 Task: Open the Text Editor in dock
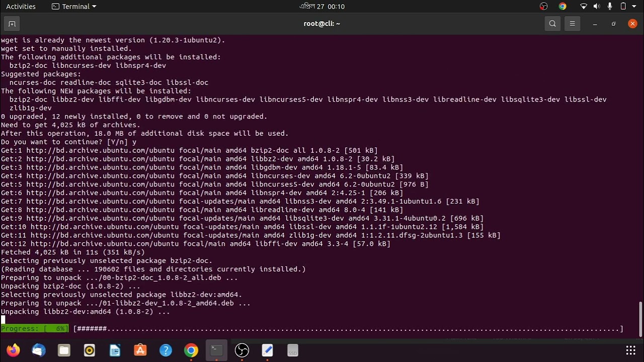(x=267, y=350)
